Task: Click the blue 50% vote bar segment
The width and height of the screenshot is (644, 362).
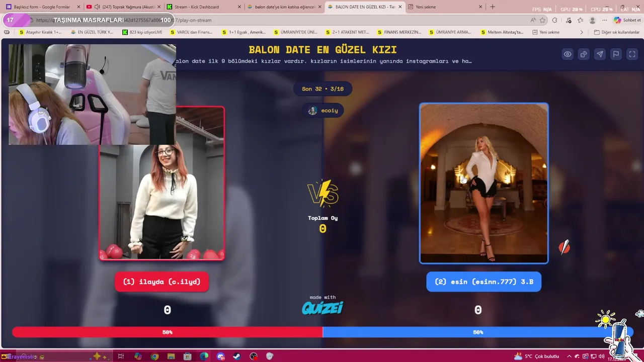Action: pyautogui.click(x=477, y=332)
